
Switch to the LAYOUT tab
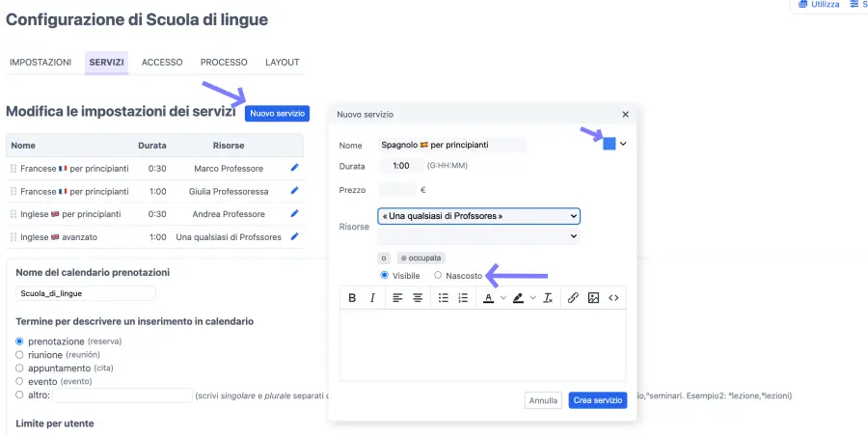point(283,63)
